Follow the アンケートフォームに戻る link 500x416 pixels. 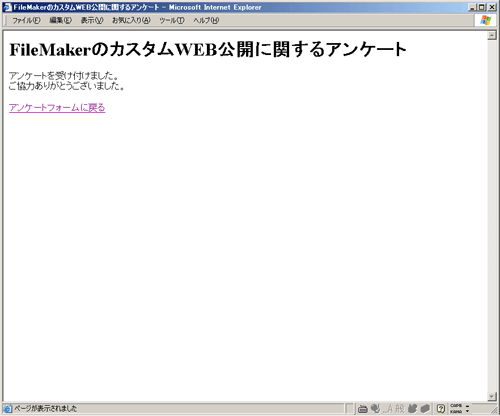(x=57, y=108)
